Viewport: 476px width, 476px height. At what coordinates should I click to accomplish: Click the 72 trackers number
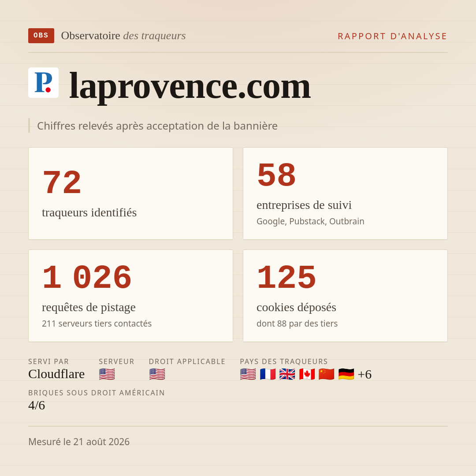click(62, 182)
